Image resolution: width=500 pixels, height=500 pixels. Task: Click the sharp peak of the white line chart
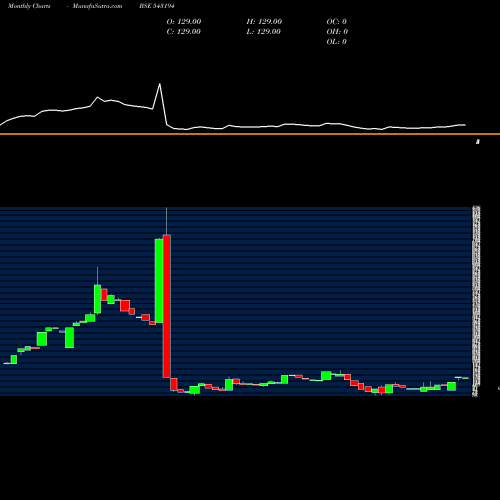click(160, 84)
